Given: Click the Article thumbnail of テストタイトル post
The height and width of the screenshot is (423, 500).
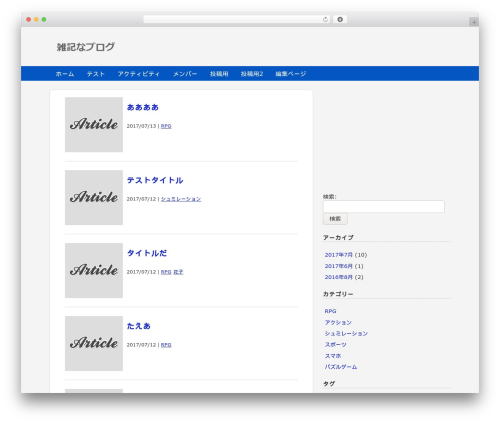Looking at the screenshot, I should click(94, 198).
